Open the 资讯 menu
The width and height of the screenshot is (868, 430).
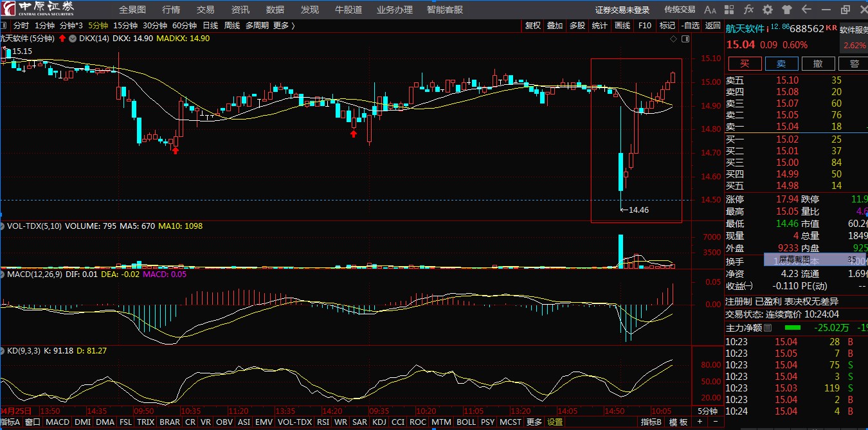pos(240,10)
